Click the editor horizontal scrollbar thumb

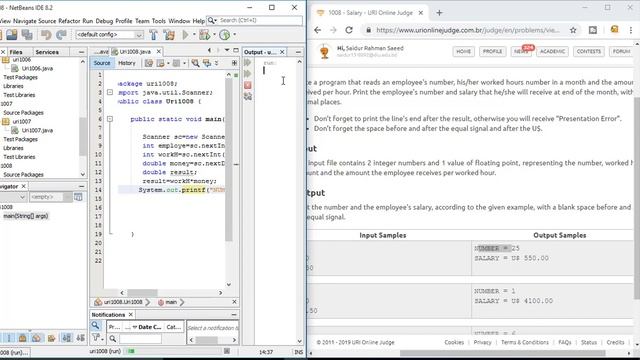(x=142, y=293)
